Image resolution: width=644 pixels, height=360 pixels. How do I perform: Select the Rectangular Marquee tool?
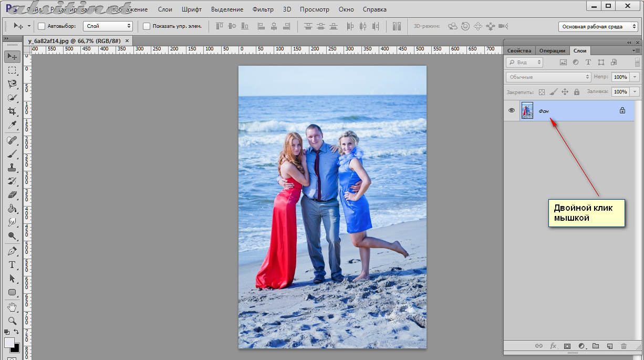click(12, 70)
